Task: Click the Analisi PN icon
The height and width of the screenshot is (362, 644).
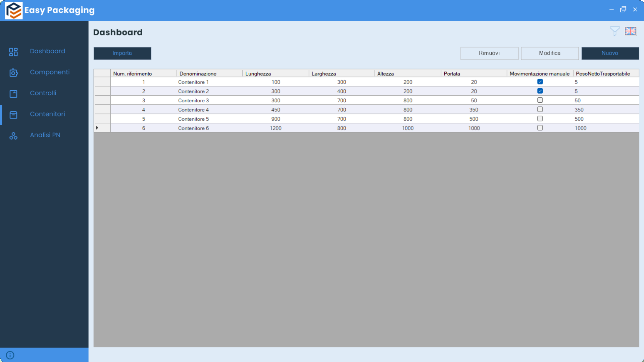Action: [x=13, y=136]
